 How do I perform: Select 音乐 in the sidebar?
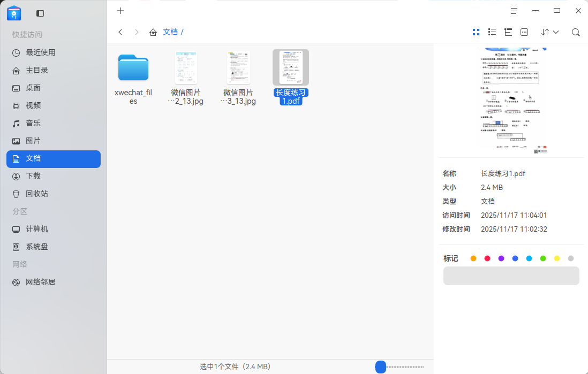[53, 123]
